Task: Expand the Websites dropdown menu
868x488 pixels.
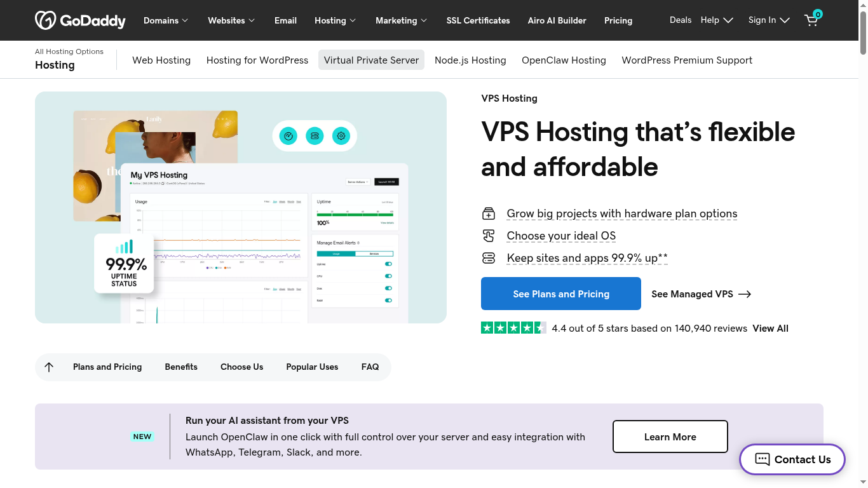Action: coord(231,20)
